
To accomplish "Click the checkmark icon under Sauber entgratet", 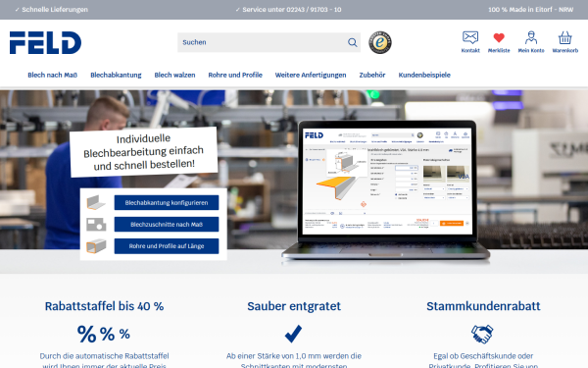I will coord(293,334).
